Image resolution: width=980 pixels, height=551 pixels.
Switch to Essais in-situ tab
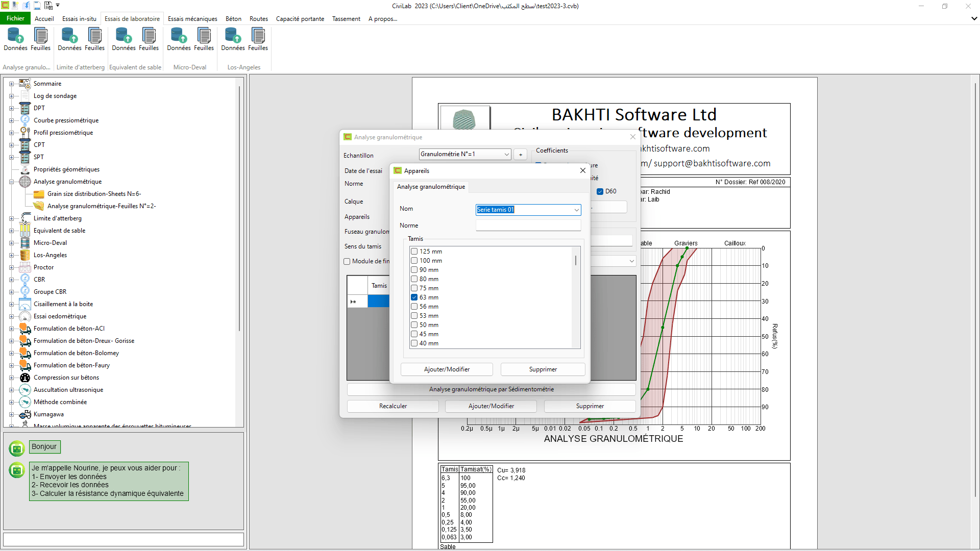click(x=79, y=19)
